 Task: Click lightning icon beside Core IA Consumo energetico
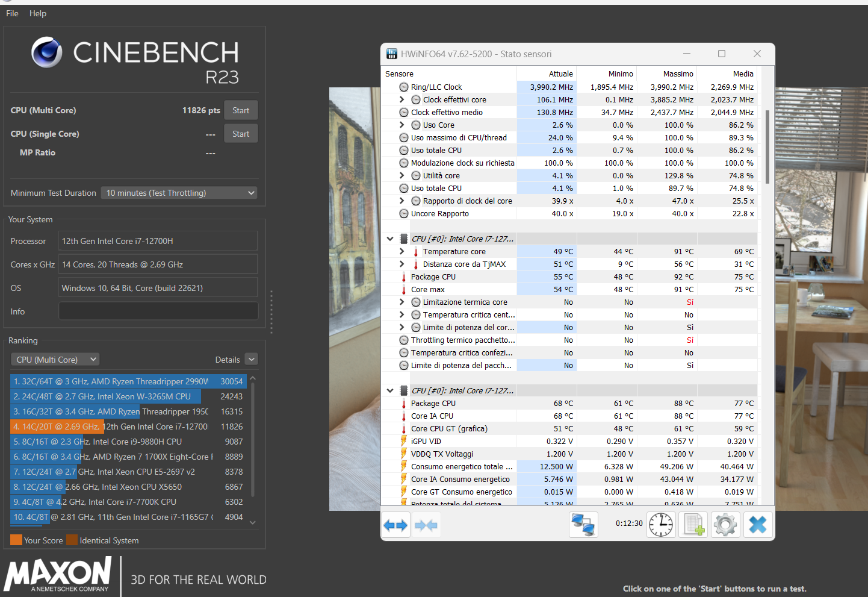[x=404, y=479]
